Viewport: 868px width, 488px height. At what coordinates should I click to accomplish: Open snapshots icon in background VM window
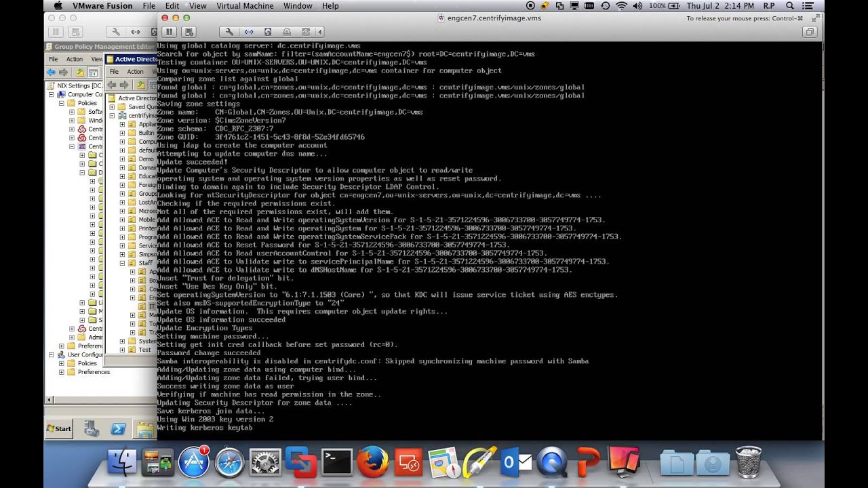coord(76,32)
